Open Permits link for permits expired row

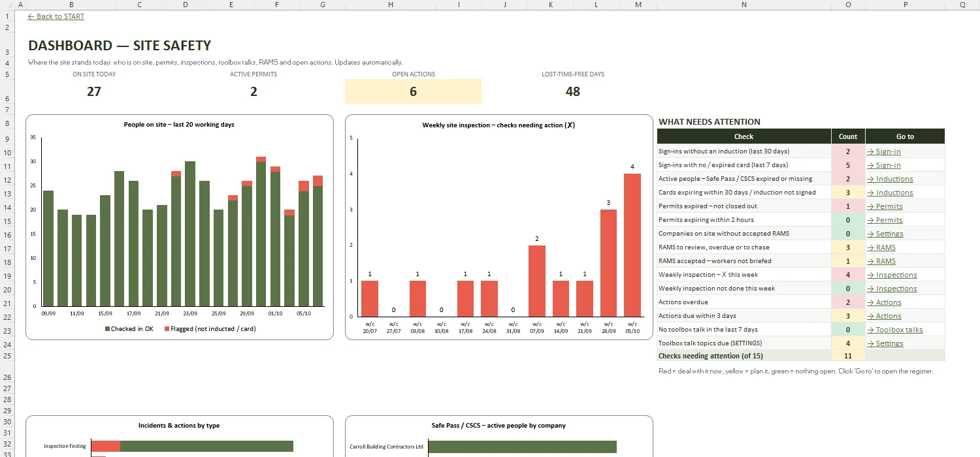pos(885,206)
